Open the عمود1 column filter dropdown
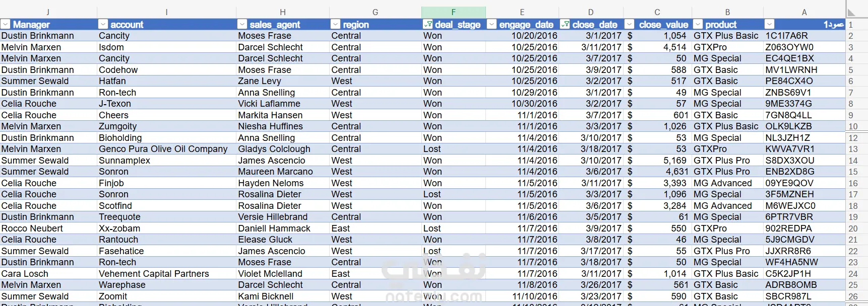 tap(769, 24)
